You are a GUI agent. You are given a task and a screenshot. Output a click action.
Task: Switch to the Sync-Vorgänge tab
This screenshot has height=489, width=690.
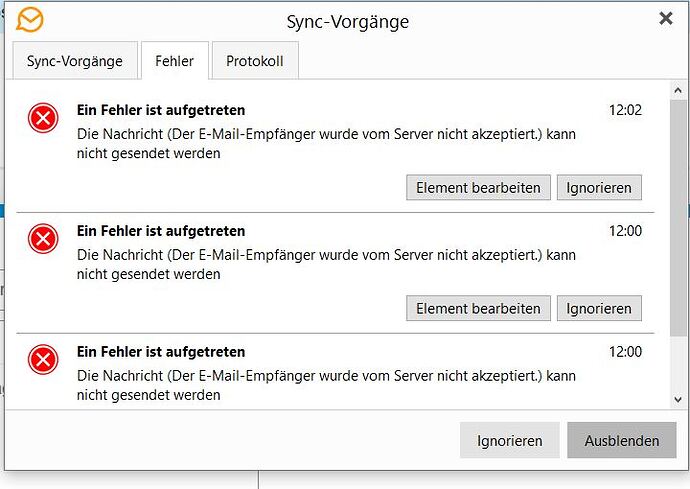[75, 61]
